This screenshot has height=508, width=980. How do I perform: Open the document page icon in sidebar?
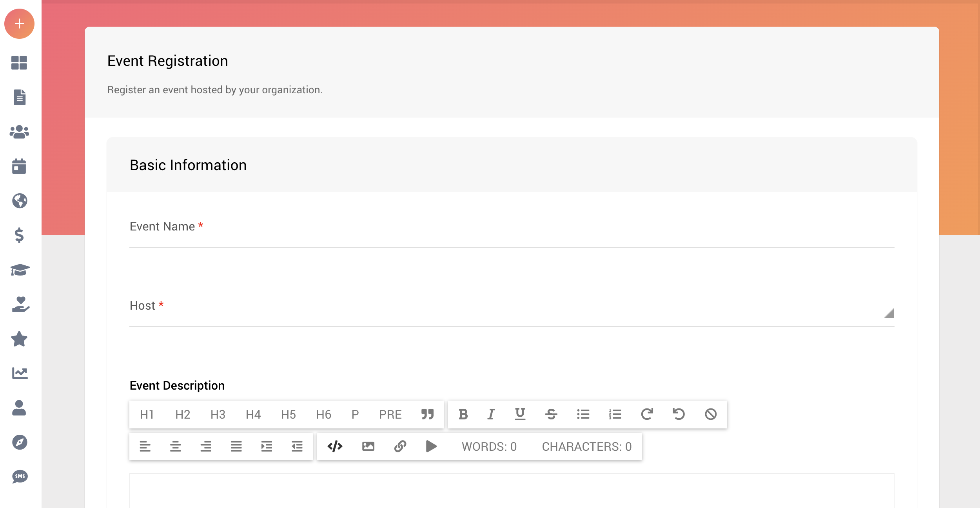[x=19, y=97]
